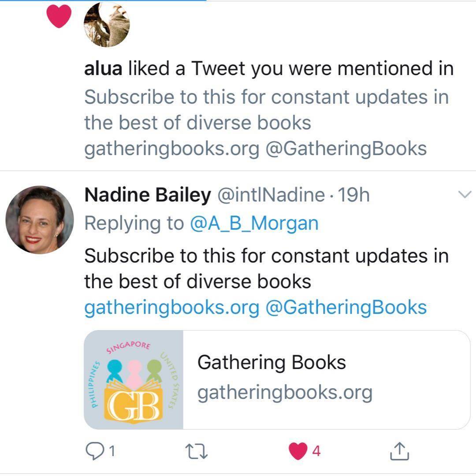
Task: Click the reply speech bubble icon
Action: pos(93,450)
